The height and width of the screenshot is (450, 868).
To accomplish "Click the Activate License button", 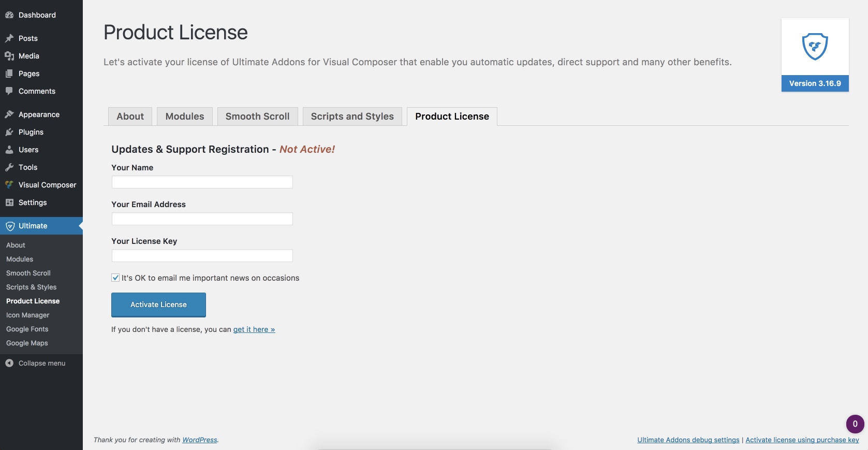I will tap(158, 304).
